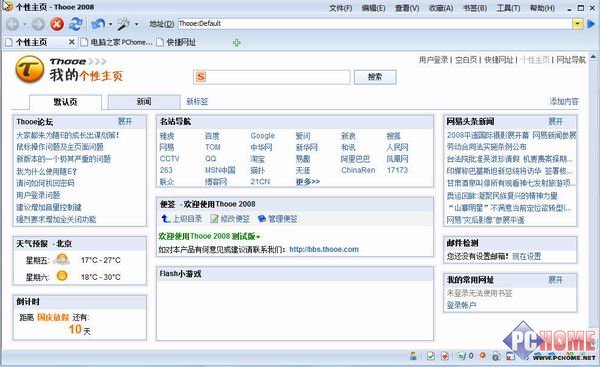
Task: Click the 网址导航 link at top
Action: (x=571, y=60)
